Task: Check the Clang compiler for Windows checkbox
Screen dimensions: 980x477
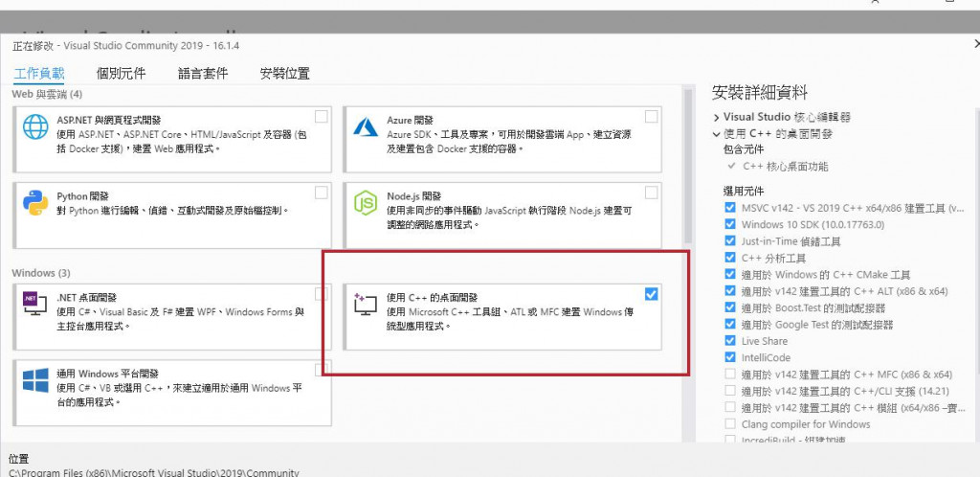Action: click(x=730, y=424)
